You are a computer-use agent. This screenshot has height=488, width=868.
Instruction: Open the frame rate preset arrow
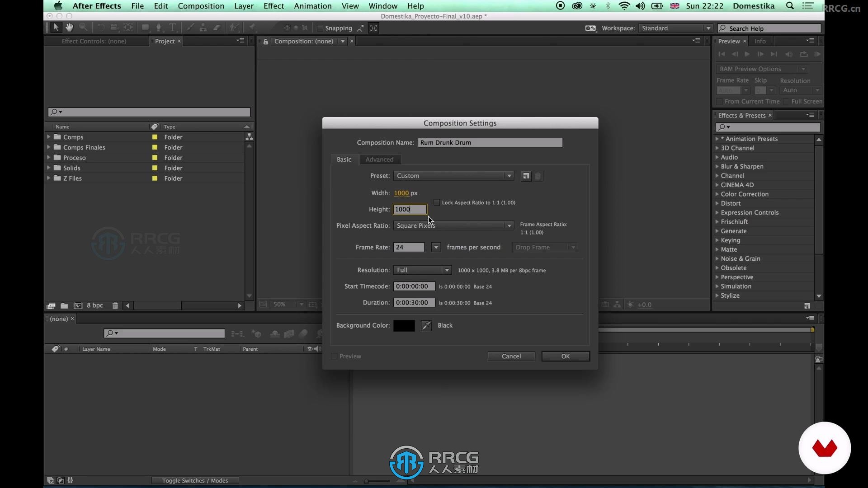(x=436, y=248)
